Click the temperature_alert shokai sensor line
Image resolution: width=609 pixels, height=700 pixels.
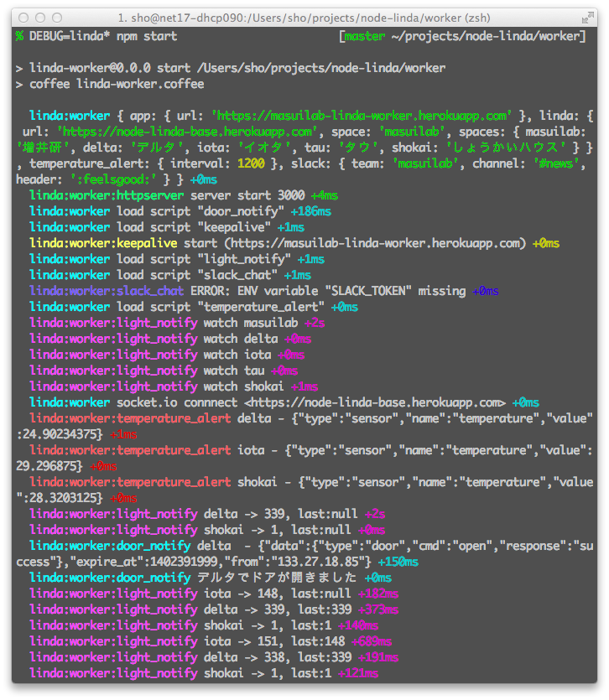[304, 490]
